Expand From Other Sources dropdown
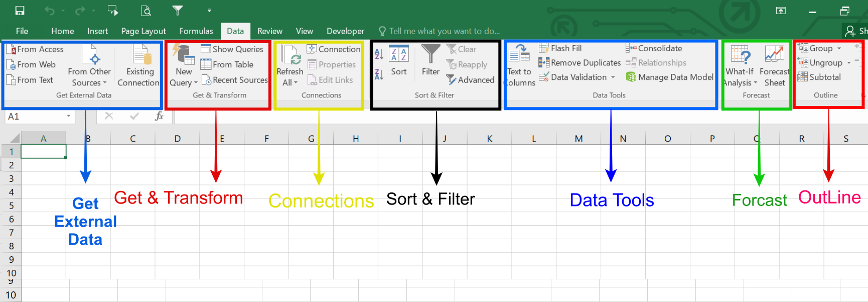This screenshot has width=868, height=302. point(89,65)
